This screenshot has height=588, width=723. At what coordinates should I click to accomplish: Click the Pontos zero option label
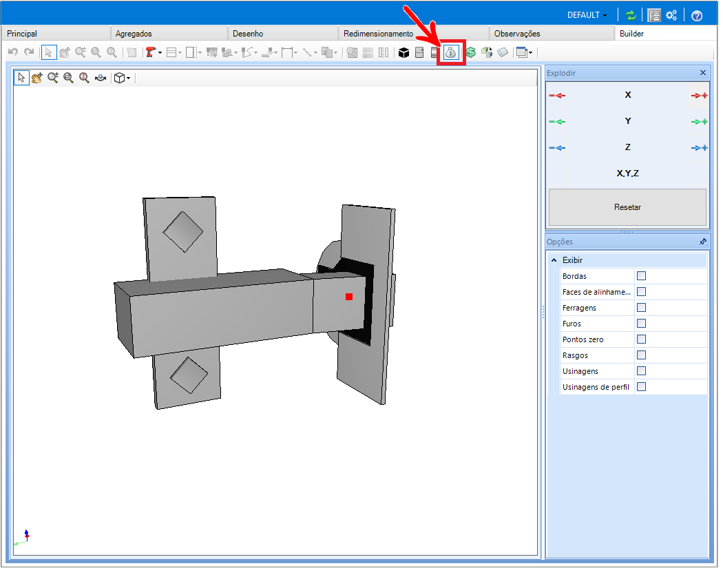(x=583, y=339)
